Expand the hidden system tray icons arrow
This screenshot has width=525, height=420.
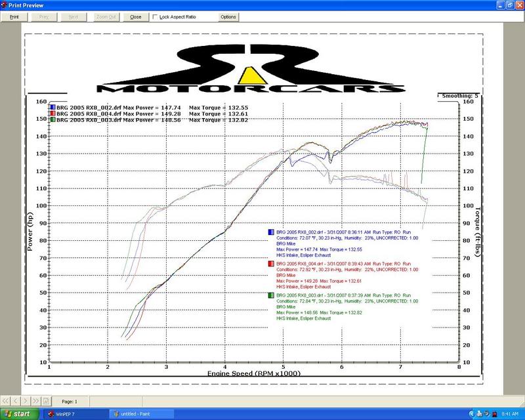(472, 414)
